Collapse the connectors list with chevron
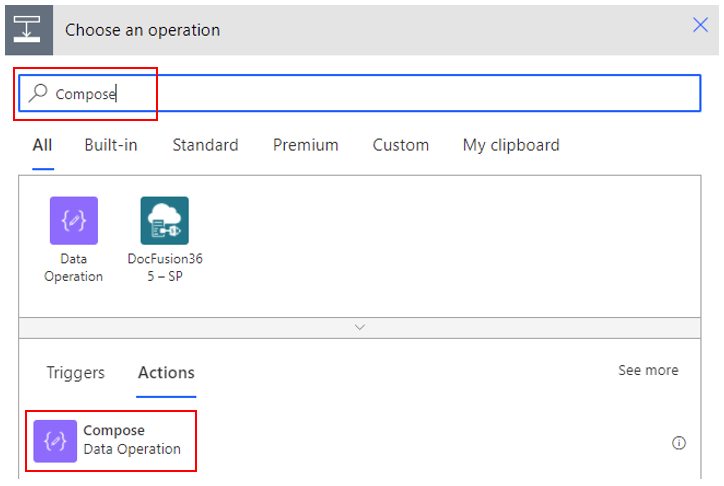The height and width of the screenshot is (486, 724). pos(360,327)
